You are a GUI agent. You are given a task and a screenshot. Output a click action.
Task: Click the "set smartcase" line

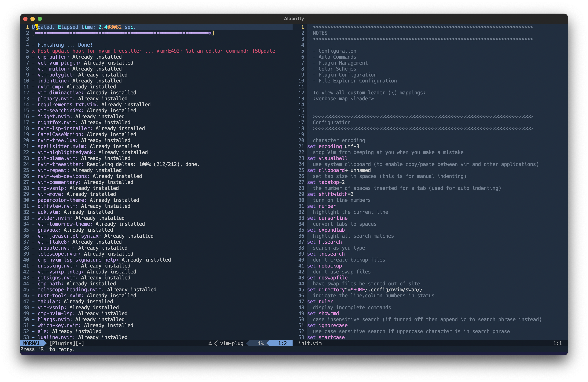pyautogui.click(x=326, y=337)
